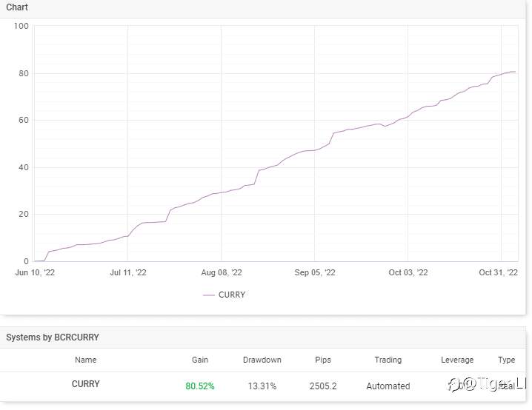
Task: Click the Sep 05, '22 axis label
Action: (315, 272)
